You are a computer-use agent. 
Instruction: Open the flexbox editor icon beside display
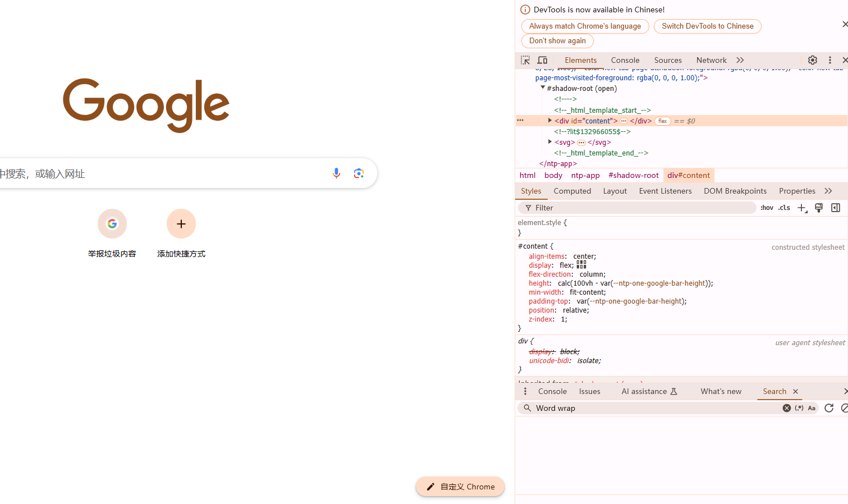point(581,264)
